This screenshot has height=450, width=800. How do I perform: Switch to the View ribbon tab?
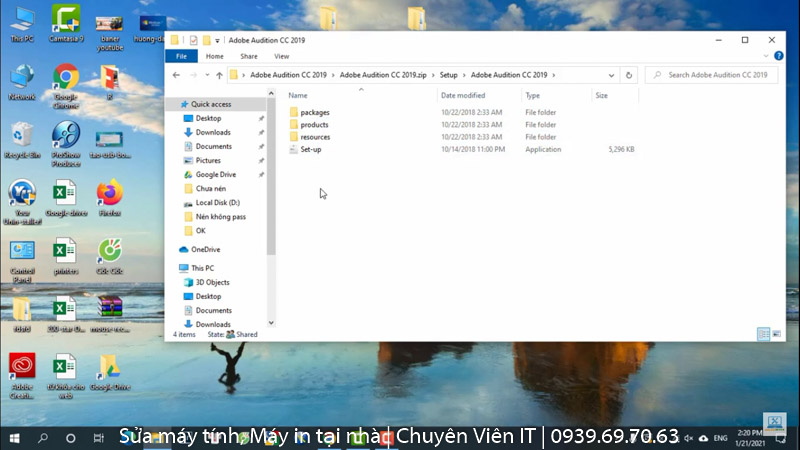(282, 57)
